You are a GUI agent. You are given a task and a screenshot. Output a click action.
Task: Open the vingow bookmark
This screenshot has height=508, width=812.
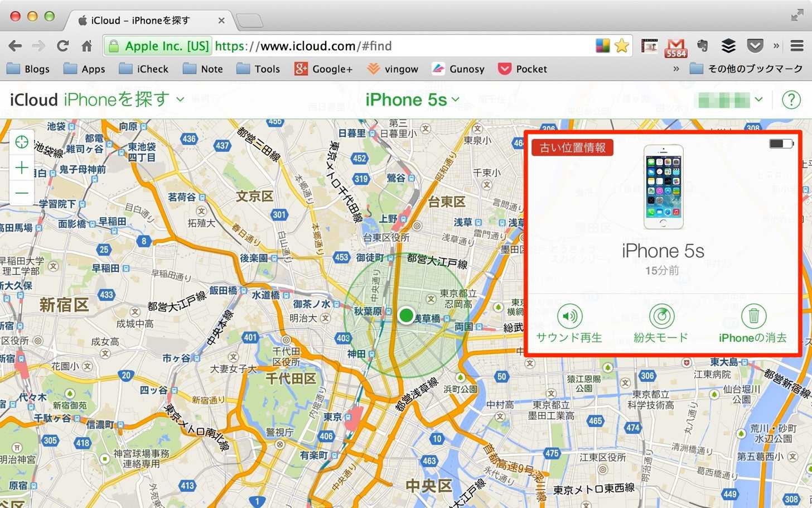point(393,69)
